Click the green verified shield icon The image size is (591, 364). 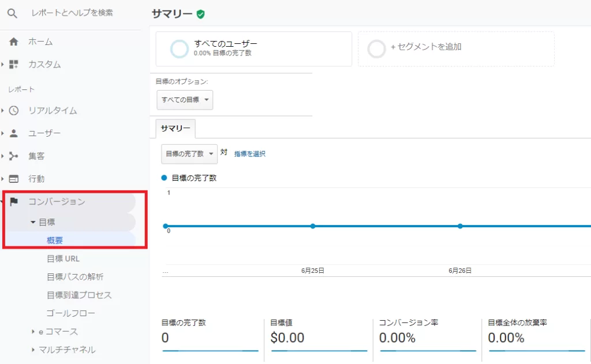click(x=200, y=14)
